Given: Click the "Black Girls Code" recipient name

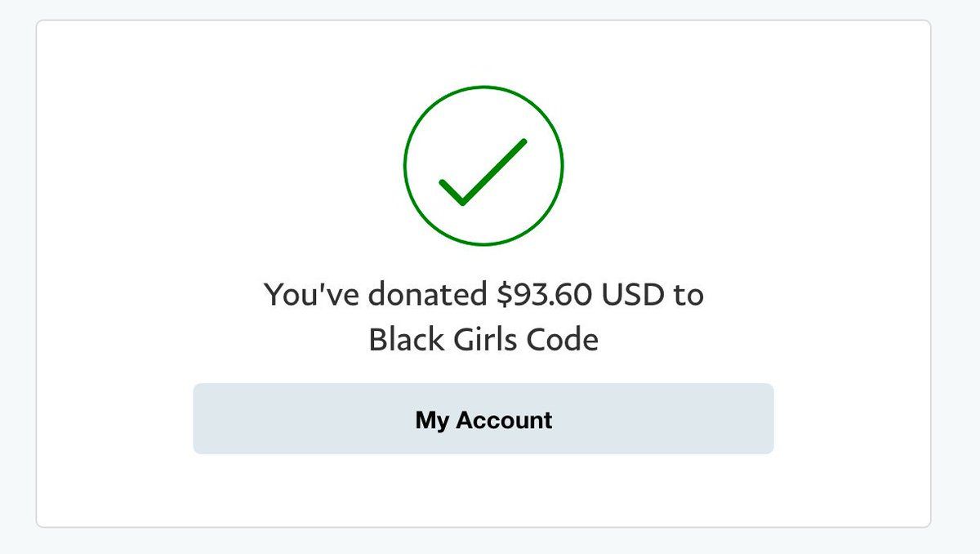Looking at the screenshot, I should [x=483, y=340].
